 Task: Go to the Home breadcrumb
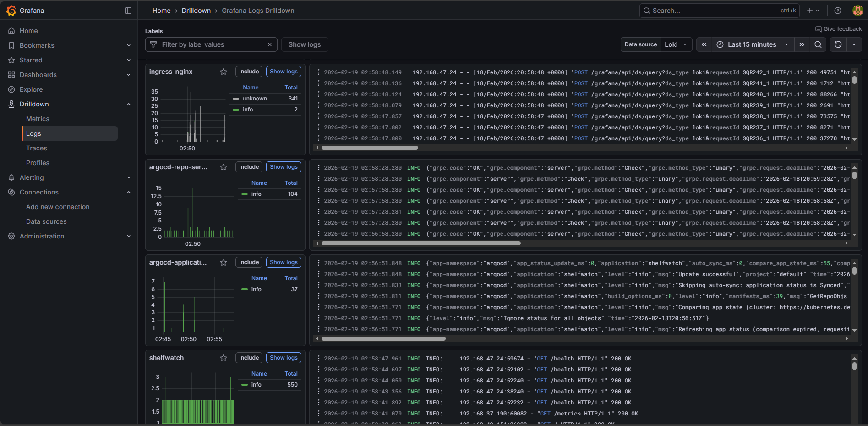pyautogui.click(x=161, y=11)
